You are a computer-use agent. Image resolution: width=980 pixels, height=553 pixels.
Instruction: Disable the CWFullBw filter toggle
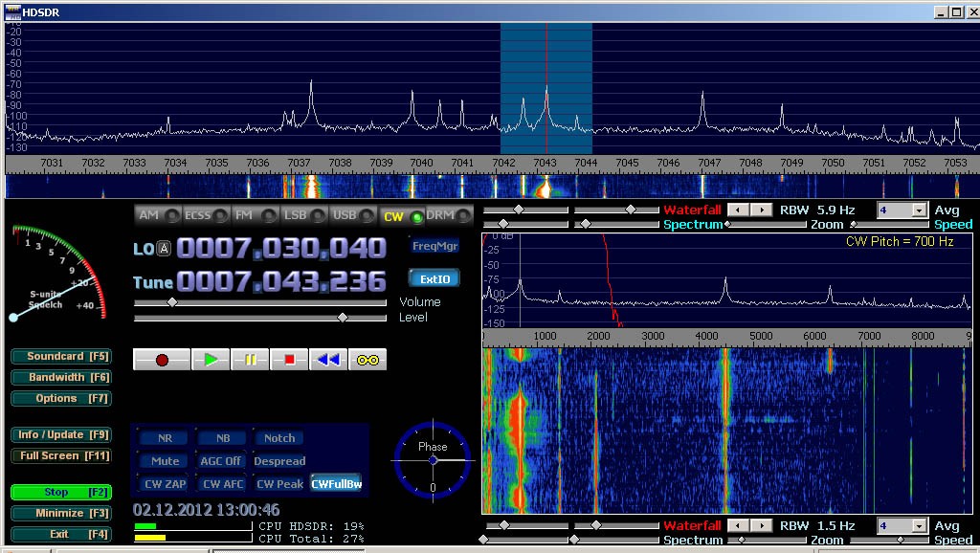click(x=338, y=483)
